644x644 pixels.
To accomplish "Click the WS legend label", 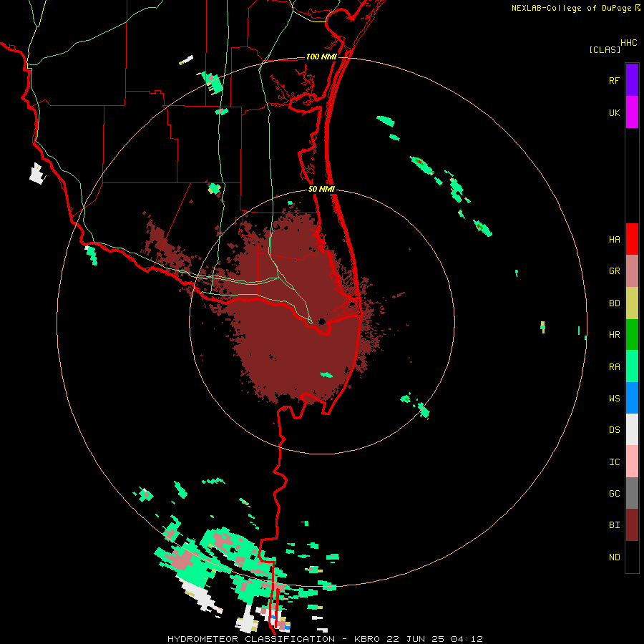I will 615,398.
